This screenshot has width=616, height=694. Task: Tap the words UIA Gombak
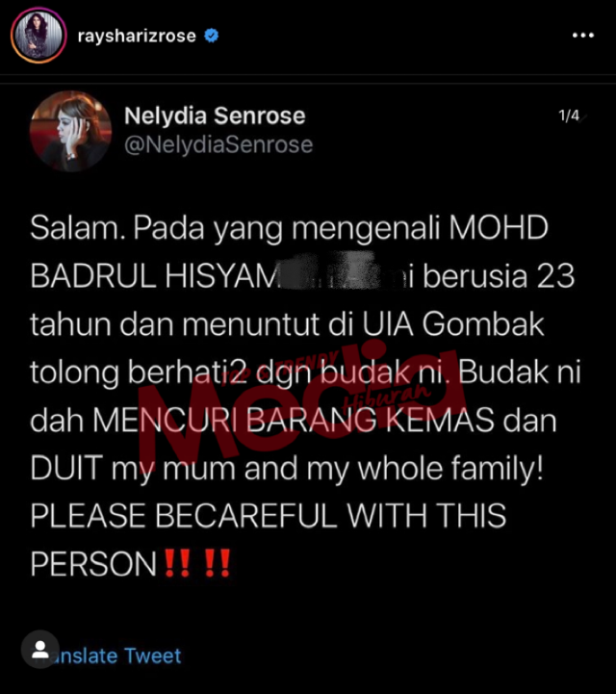(453, 324)
